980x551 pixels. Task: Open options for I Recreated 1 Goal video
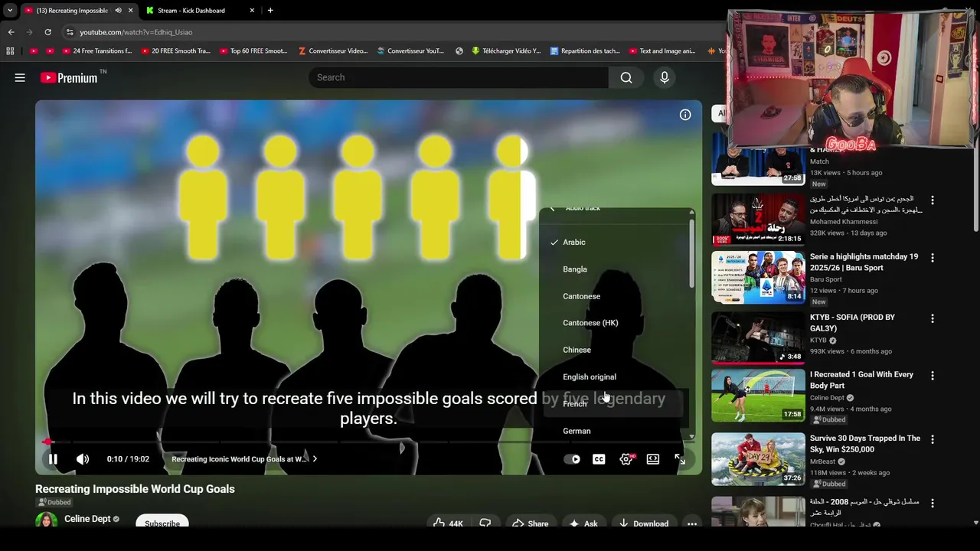932,376
